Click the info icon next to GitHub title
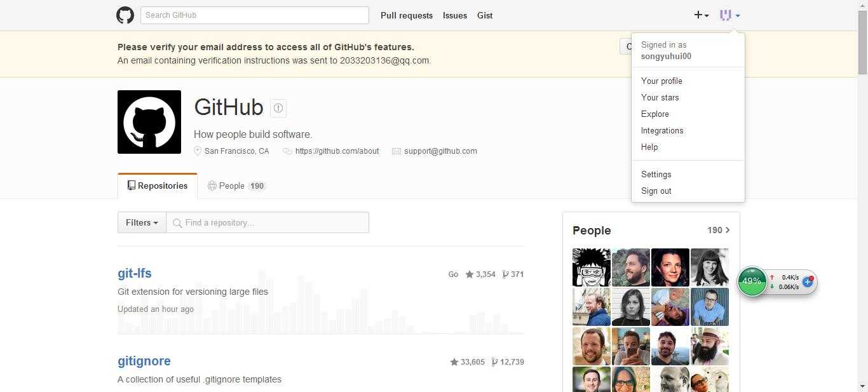Screen dimensions: 868x392 pyautogui.click(x=278, y=109)
